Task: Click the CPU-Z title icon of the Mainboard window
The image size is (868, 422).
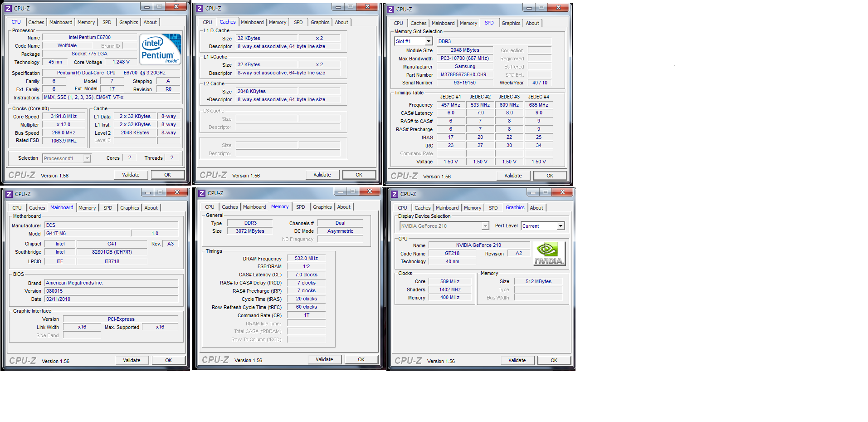Action: pyautogui.click(x=9, y=194)
